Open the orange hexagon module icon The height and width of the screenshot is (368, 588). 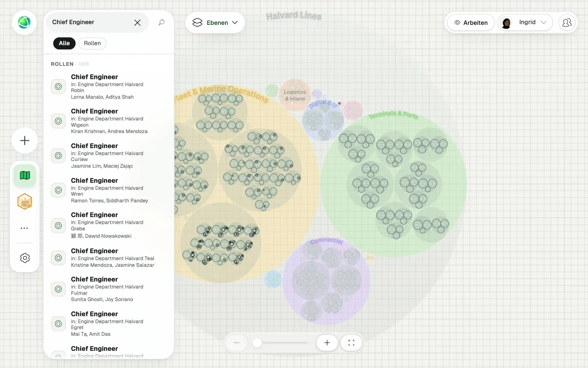[25, 202]
